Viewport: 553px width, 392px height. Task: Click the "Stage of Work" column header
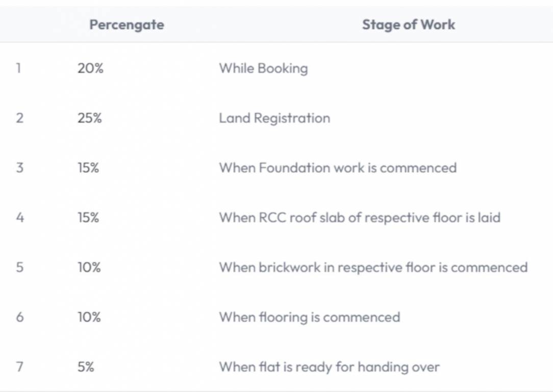point(408,24)
